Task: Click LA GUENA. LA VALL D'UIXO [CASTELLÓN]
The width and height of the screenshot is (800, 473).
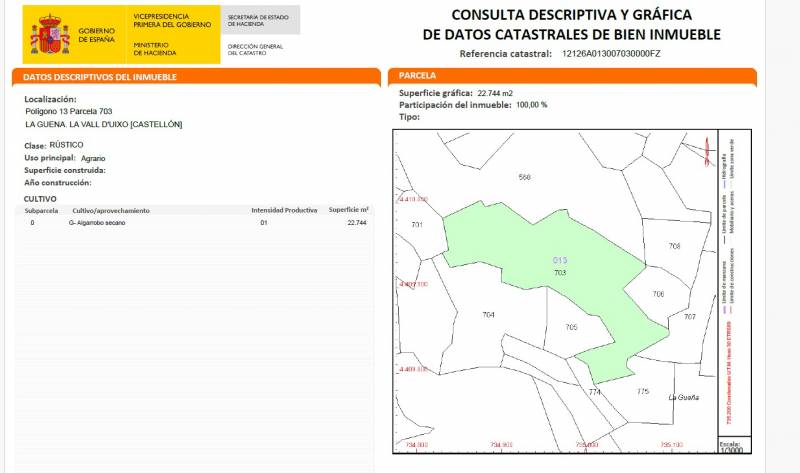Action: [104, 125]
